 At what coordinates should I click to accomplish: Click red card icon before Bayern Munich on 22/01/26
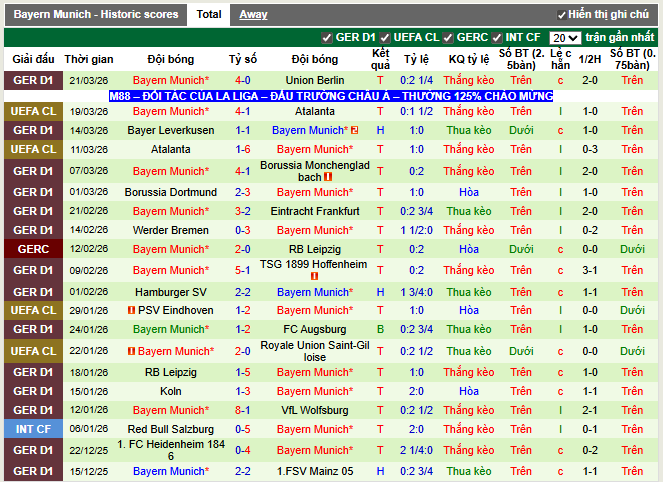[x=131, y=351]
